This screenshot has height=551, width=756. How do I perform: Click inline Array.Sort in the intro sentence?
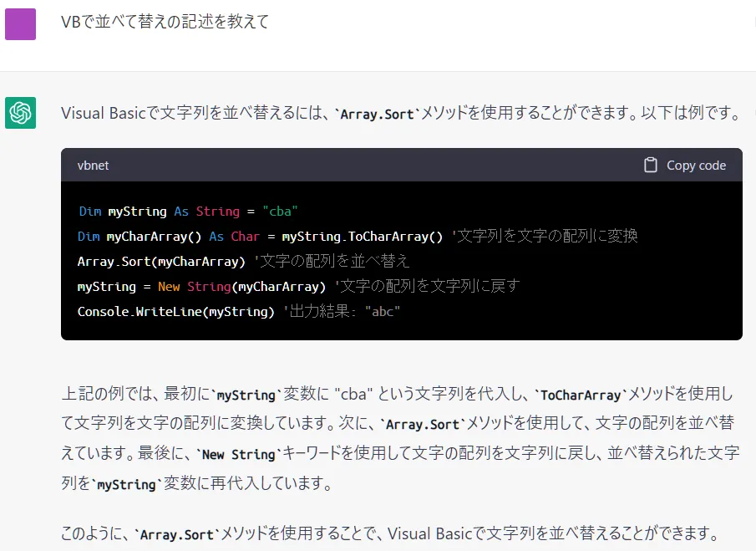[x=377, y=114]
